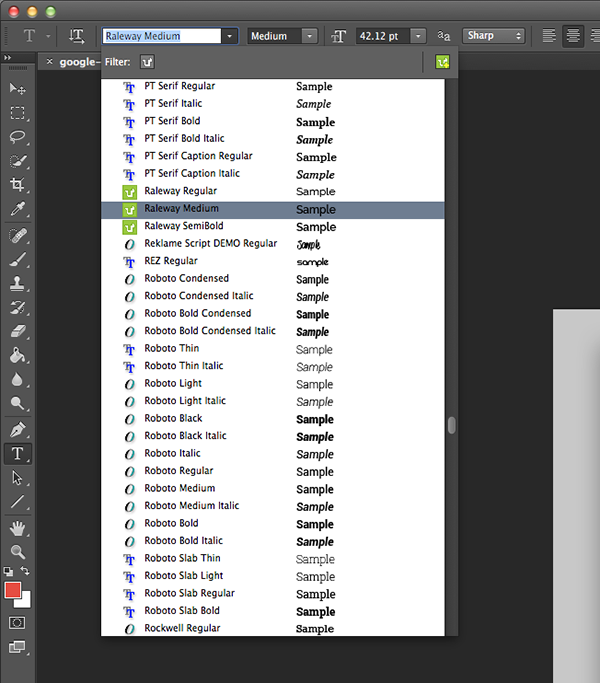Choose Raleway SemiBold font
Image resolution: width=600 pixels, height=683 pixels.
pos(273,226)
